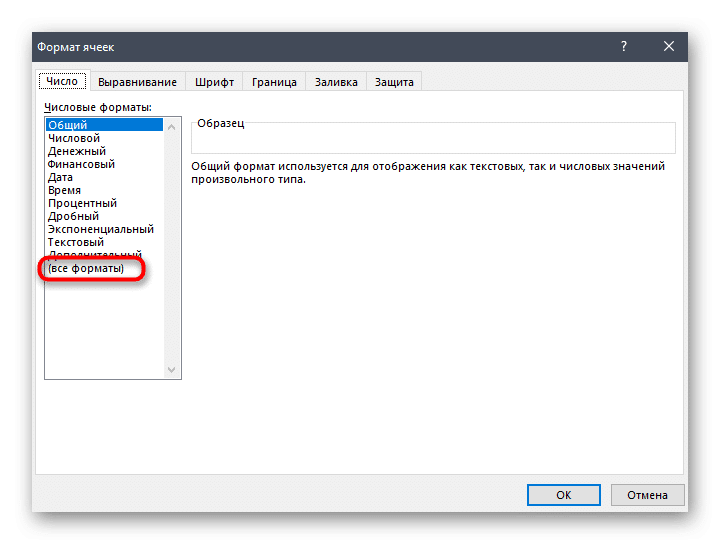Choose the Денежный format
The image size is (720, 544).
coord(104,151)
